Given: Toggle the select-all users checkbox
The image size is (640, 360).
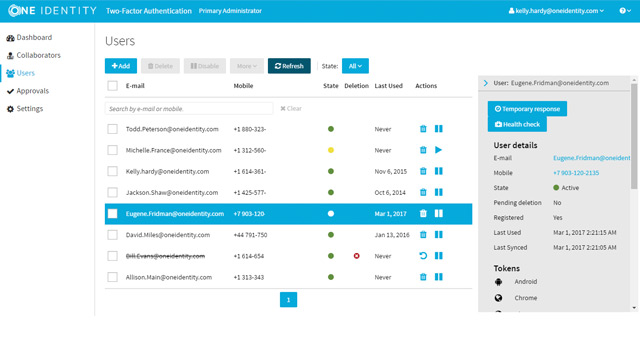Looking at the screenshot, I should 112,86.
